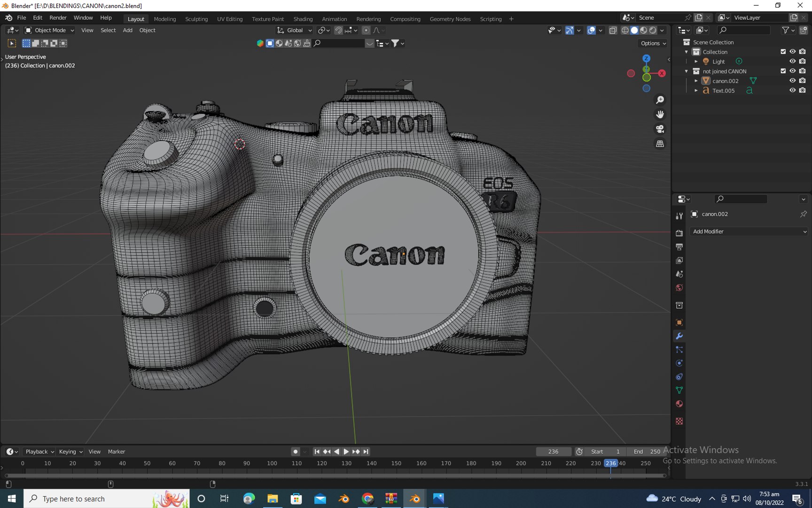Open the Texture properties checker tab

coord(679,421)
